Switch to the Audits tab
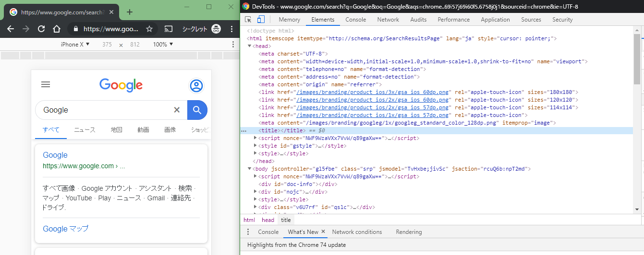 [x=418, y=20]
